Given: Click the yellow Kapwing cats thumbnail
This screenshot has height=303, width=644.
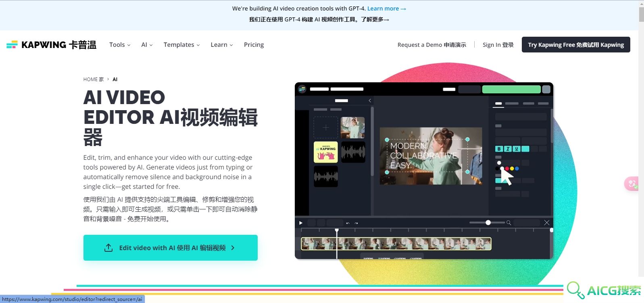Looking at the screenshot, I should point(326,152).
